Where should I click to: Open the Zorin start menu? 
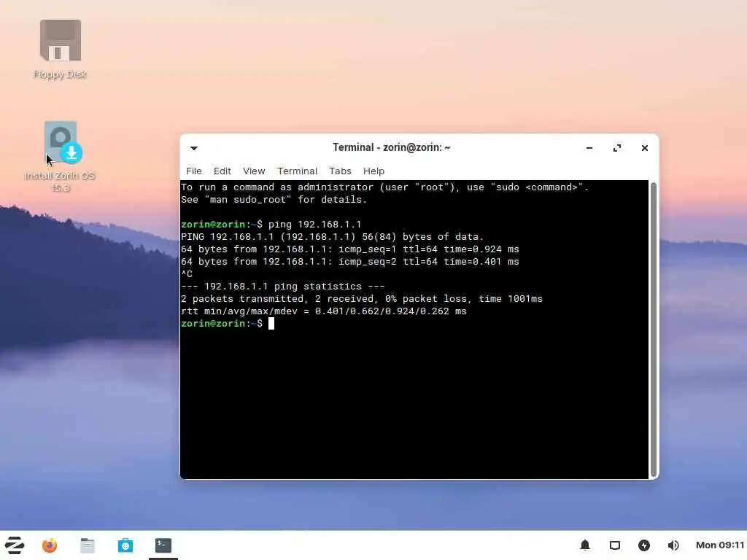point(15,545)
